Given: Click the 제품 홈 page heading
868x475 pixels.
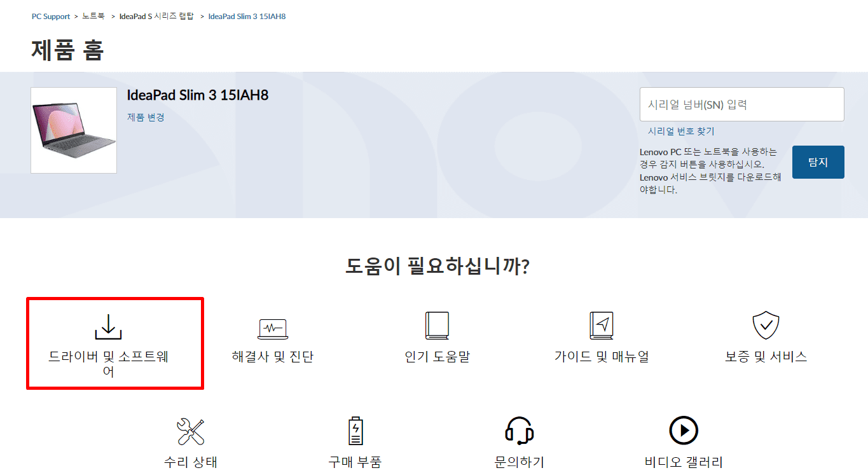Looking at the screenshot, I should tap(67, 50).
